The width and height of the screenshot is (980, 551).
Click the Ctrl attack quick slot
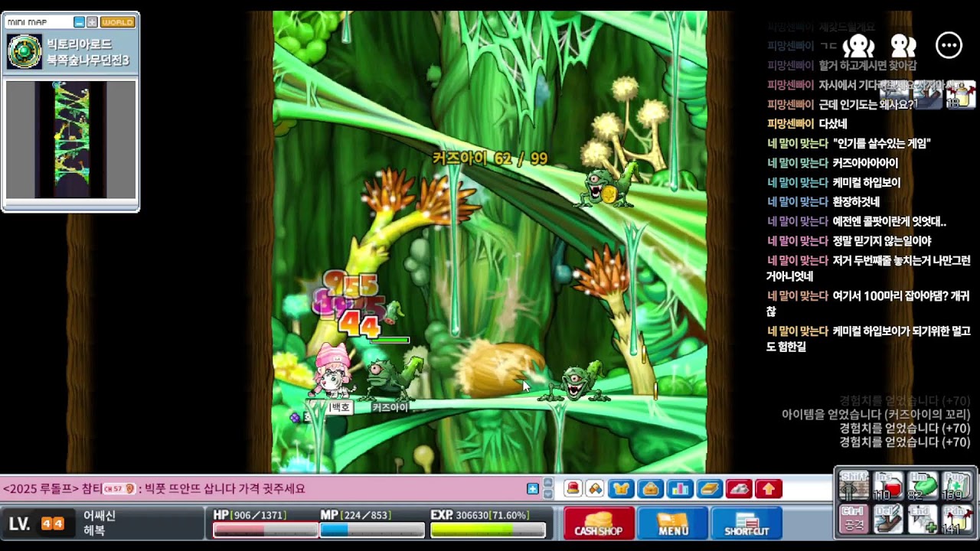[x=854, y=520]
